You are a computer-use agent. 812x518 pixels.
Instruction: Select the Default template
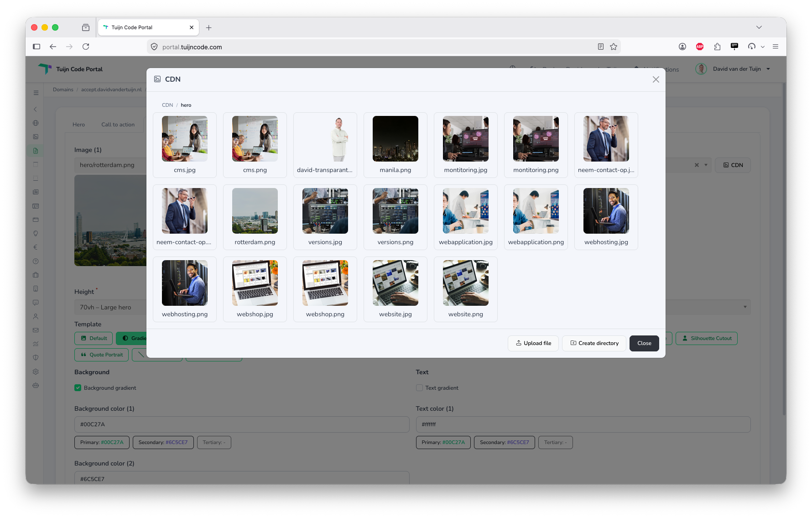pyautogui.click(x=94, y=338)
